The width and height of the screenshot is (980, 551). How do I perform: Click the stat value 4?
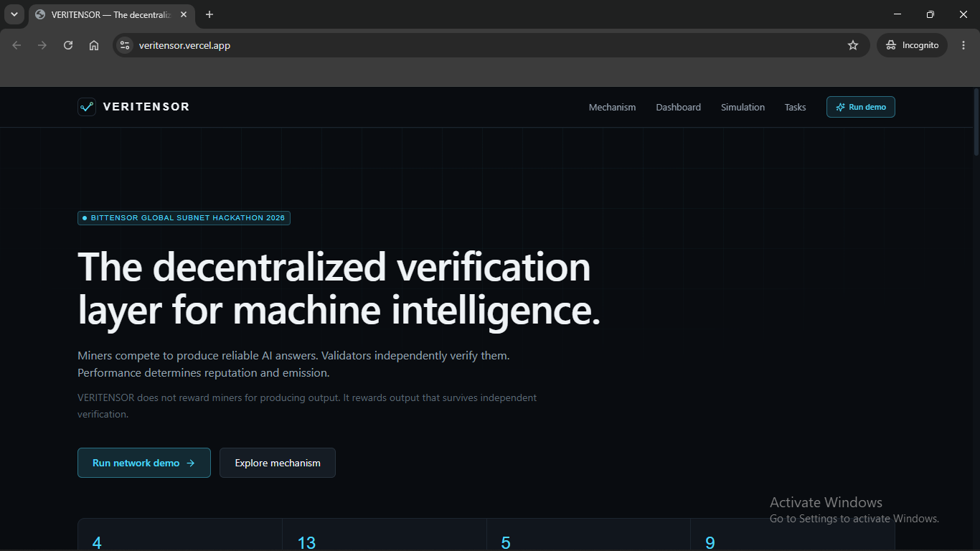coord(97,542)
